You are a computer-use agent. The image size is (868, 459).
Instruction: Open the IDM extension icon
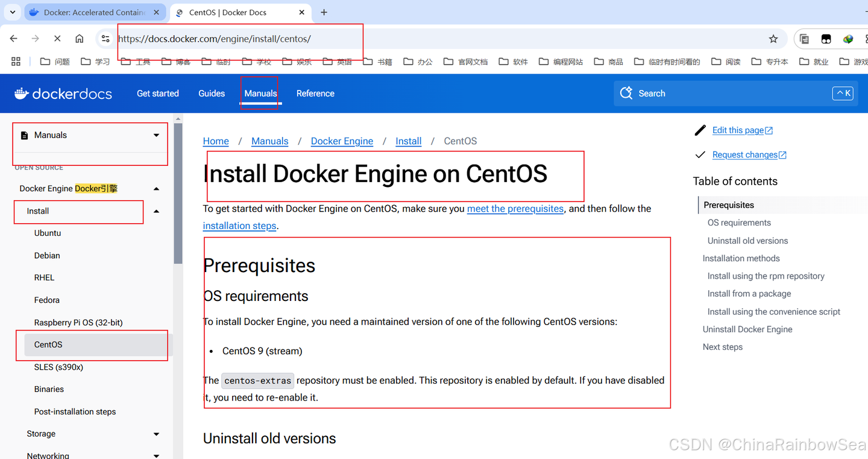848,38
